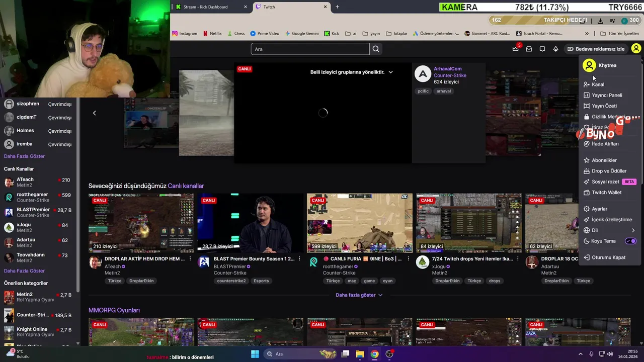Open options menu for CANLI: FURIA card

coord(409,259)
